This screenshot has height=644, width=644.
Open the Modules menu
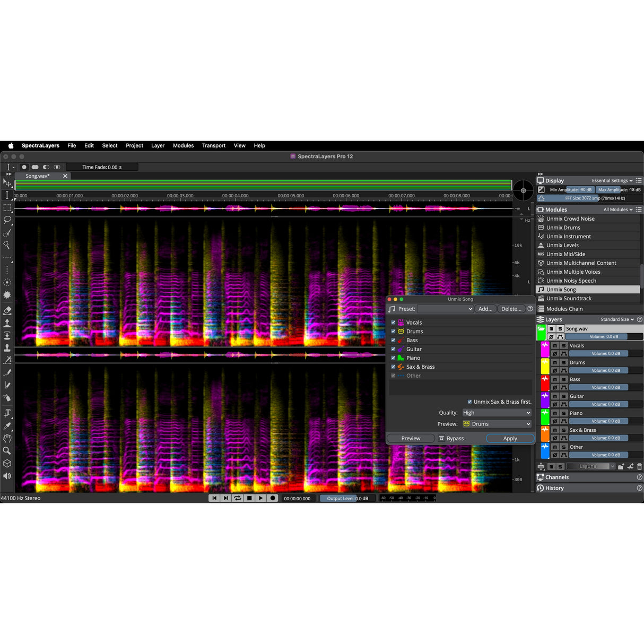[x=183, y=145]
